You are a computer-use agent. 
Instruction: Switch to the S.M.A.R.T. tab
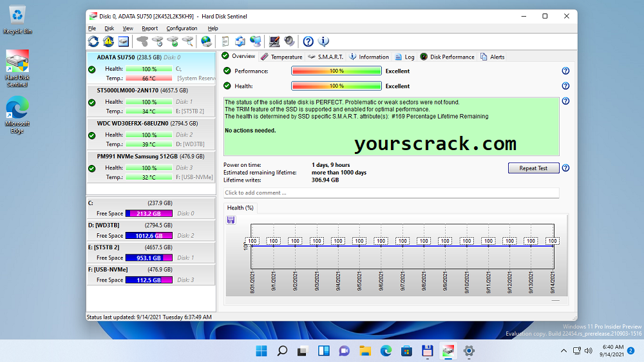(x=325, y=57)
